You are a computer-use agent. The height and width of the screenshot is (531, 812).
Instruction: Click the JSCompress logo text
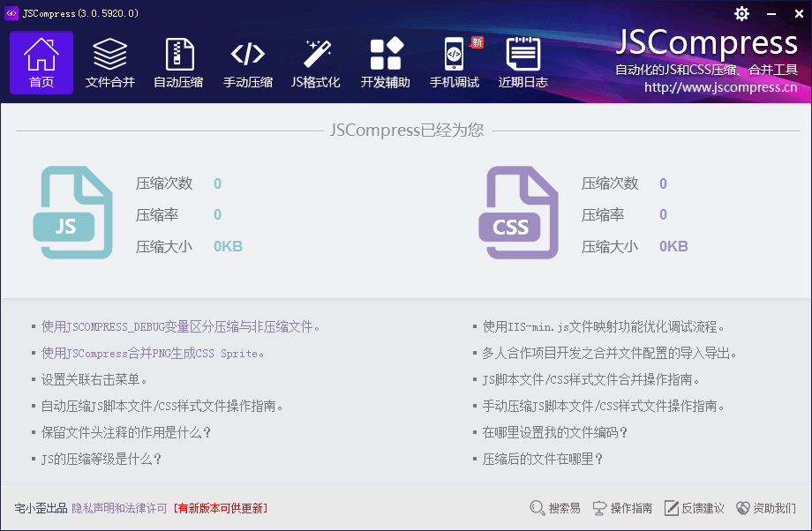(x=707, y=42)
